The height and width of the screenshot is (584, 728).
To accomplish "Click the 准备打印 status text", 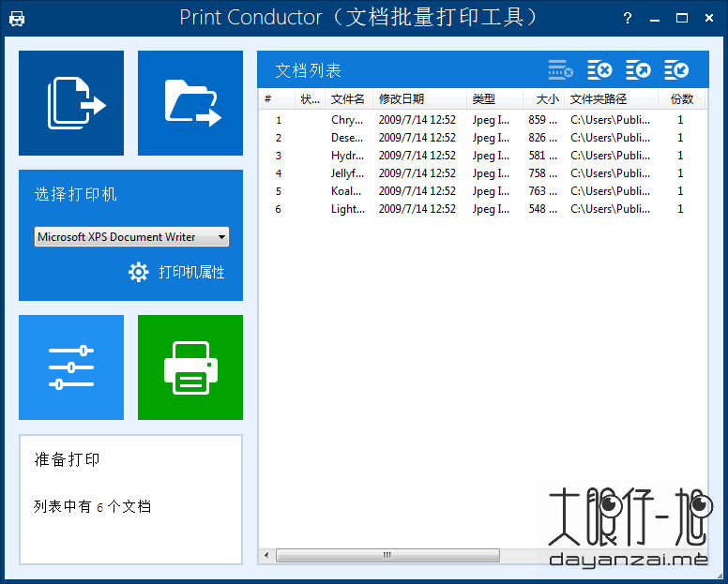I will tap(67, 459).
